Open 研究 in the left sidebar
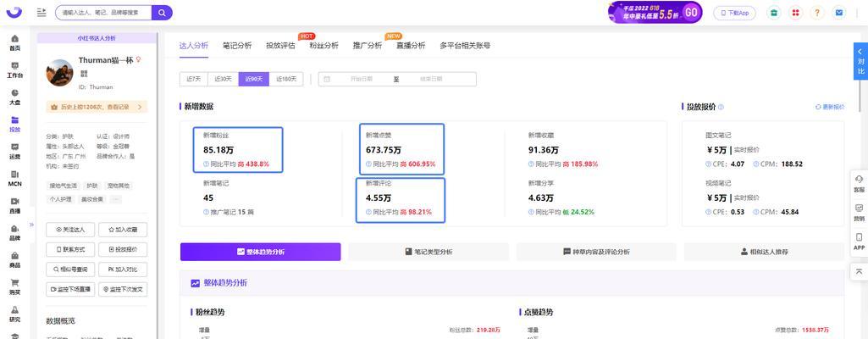 click(x=15, y=314)
